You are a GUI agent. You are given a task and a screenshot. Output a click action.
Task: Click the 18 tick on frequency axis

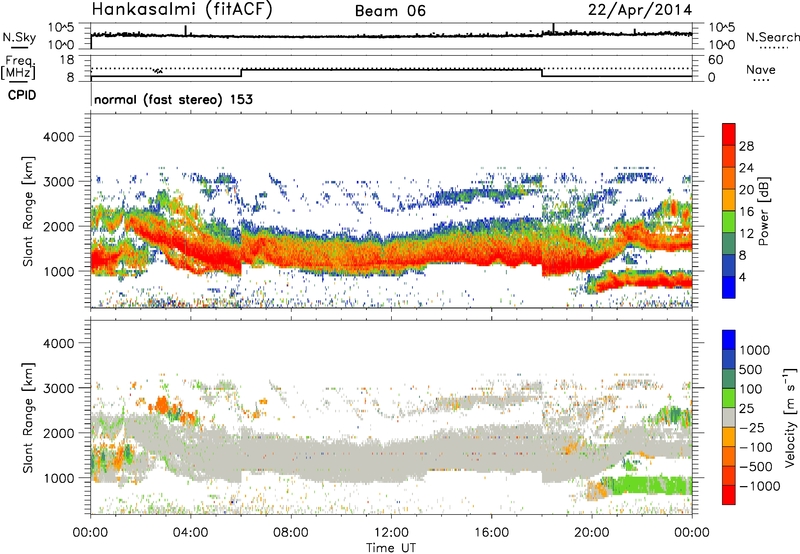67,60
